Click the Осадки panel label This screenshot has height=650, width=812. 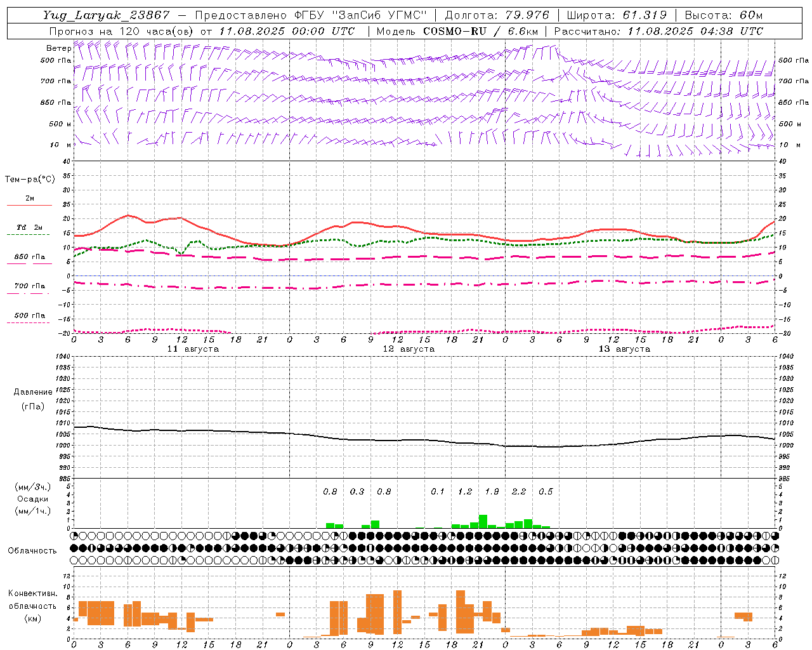coord(32,499)
